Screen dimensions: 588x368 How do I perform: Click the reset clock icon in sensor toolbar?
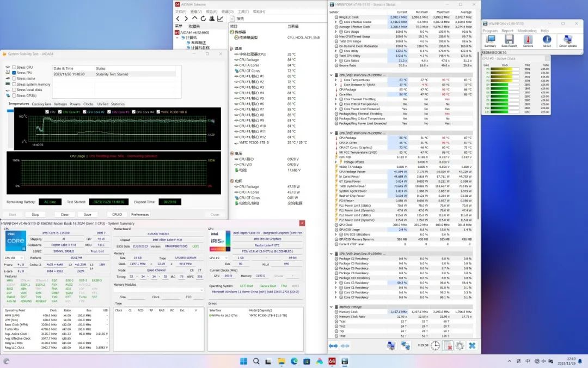(436, 346)
